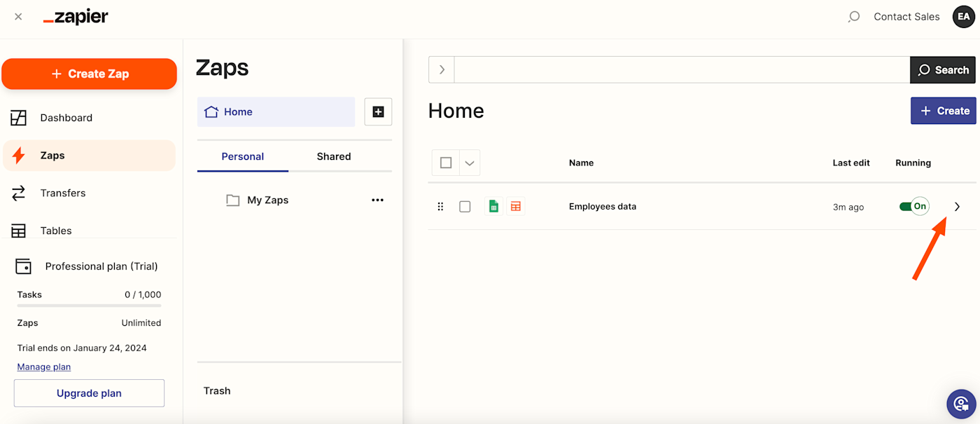Switch to the Shared tab
The image size is (980, 424).
(334, 156)
